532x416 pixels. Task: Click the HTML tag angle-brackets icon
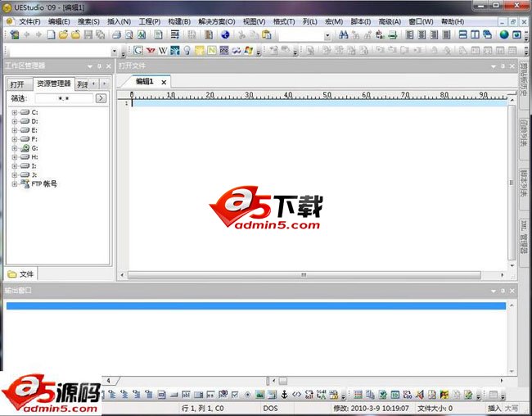[x=296, y=395]
